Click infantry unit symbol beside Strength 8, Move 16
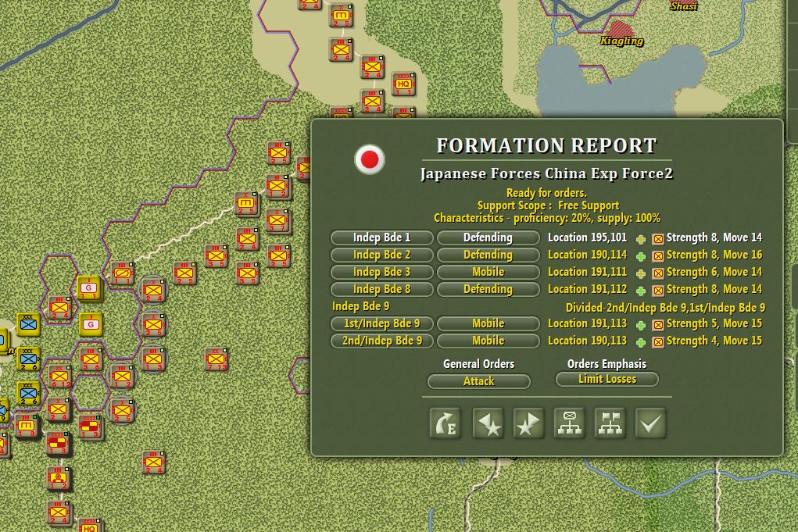The width and height of the screenshot is (798, 532). pyautogui.click(x=658, y=255)
